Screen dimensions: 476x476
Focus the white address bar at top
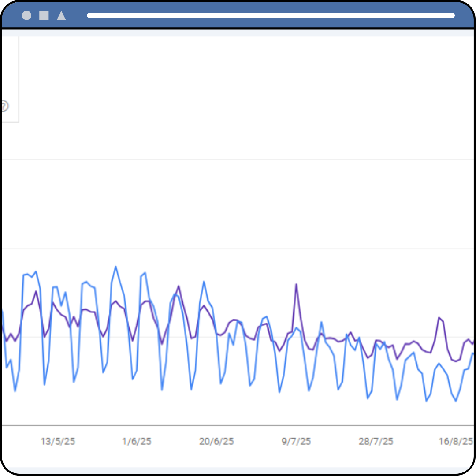(271, 15)
